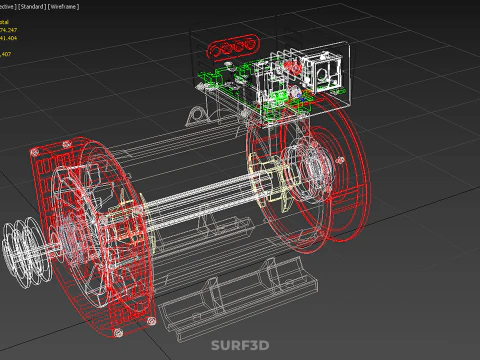
Task: Open the [Standard] viewport shading menu
Action: (x=32, y=7)
